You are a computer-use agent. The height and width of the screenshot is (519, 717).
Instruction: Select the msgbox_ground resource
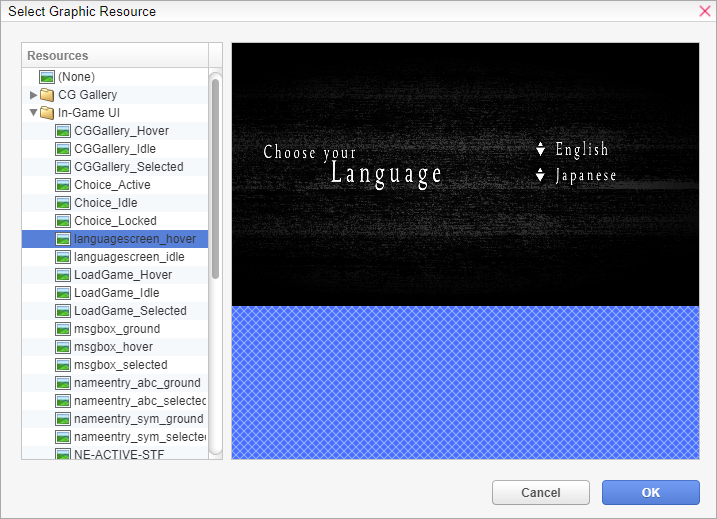[x=117, y=329]
